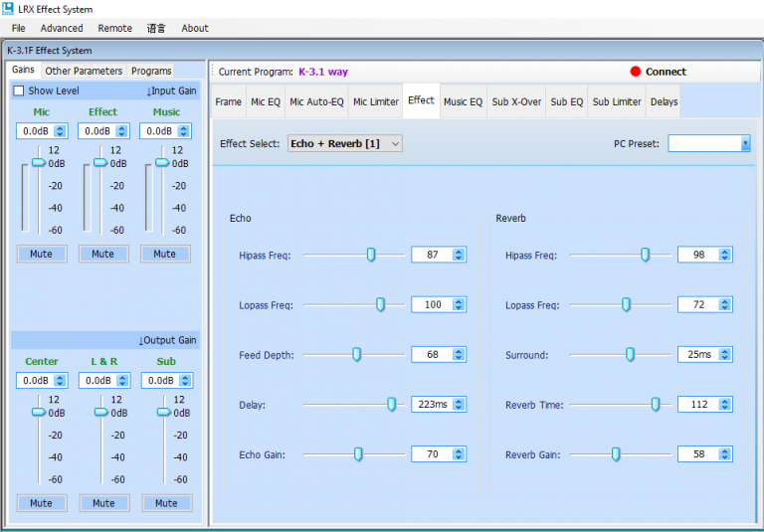This screenshot has height=532, width=764.
Task: Click the Reverb Time slider handle
Action: tap(656, 405)
